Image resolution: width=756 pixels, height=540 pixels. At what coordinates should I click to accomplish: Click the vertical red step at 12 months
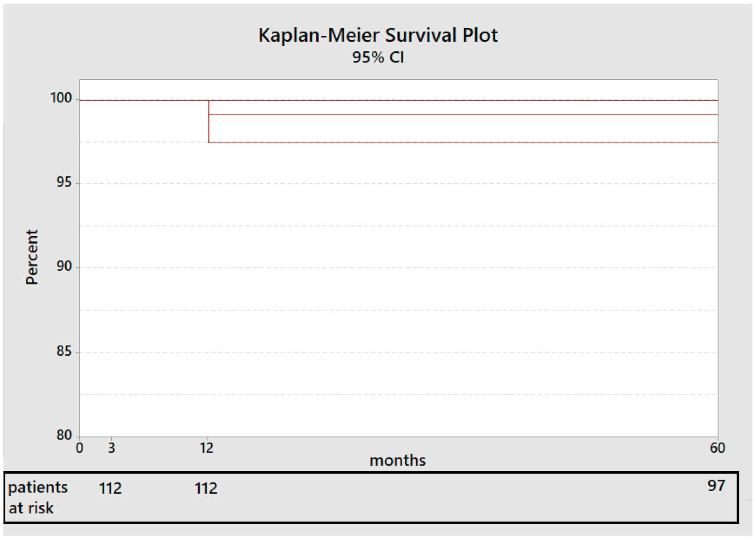pos(209,125)
